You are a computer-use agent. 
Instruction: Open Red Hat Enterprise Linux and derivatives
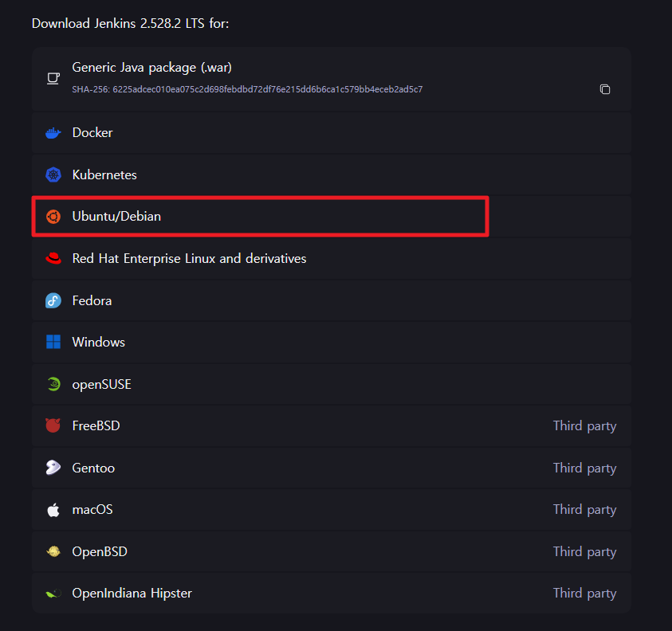tap(332, 258)
